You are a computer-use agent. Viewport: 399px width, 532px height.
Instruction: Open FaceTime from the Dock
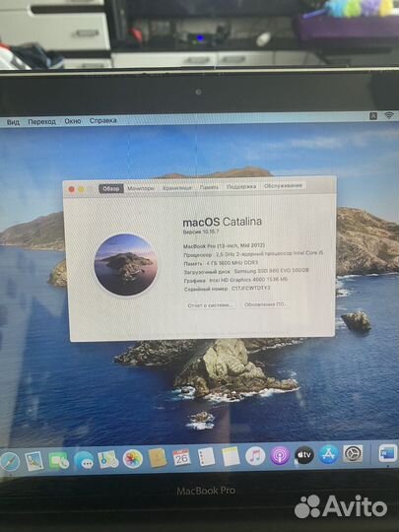coord(59,461)
